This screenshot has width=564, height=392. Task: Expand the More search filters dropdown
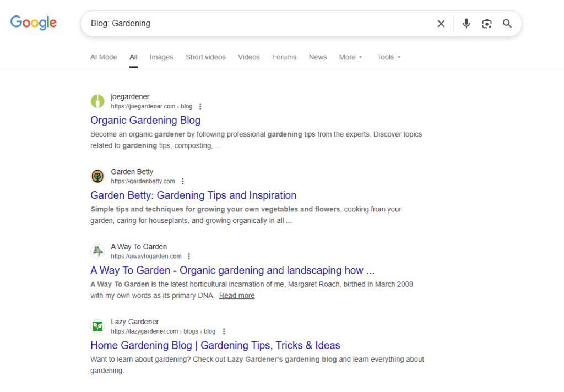[351, 57]
